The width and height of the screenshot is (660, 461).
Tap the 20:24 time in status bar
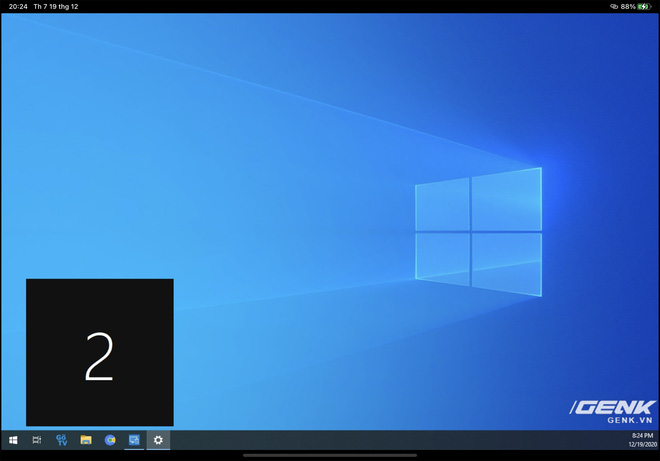pyautogui.click(x=17, y=7)
